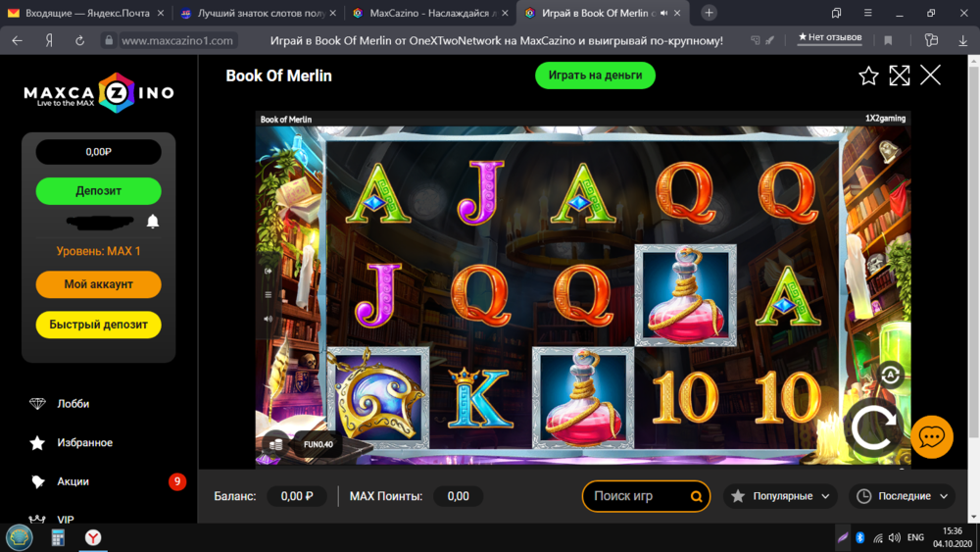Switch to Яндекс.Почта browser tab

coord(86,13)
